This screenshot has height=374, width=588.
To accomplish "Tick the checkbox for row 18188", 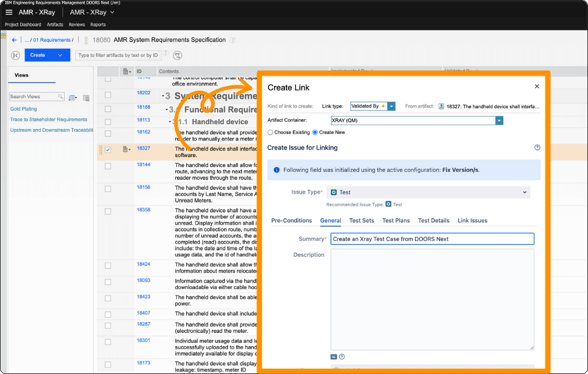I will [108, 109].
